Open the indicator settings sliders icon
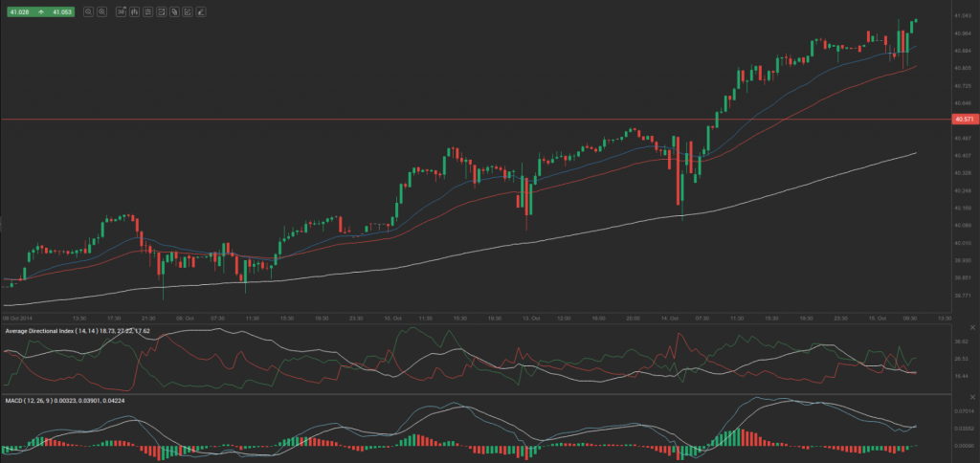 click(146, 11)
